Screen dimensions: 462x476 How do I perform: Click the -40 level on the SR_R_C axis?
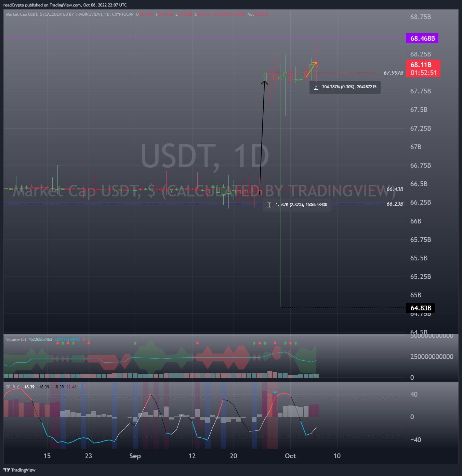(x=415, y=440)
